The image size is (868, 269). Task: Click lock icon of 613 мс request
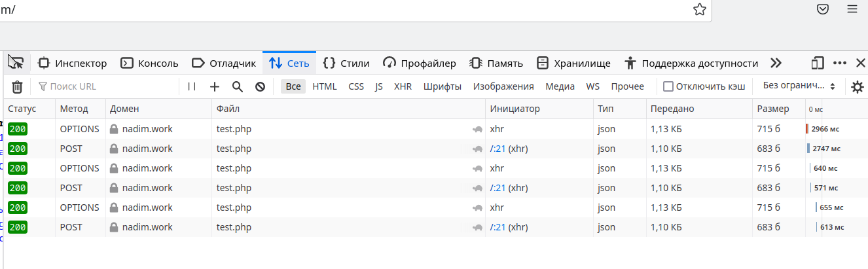click(x=114, y=227)
